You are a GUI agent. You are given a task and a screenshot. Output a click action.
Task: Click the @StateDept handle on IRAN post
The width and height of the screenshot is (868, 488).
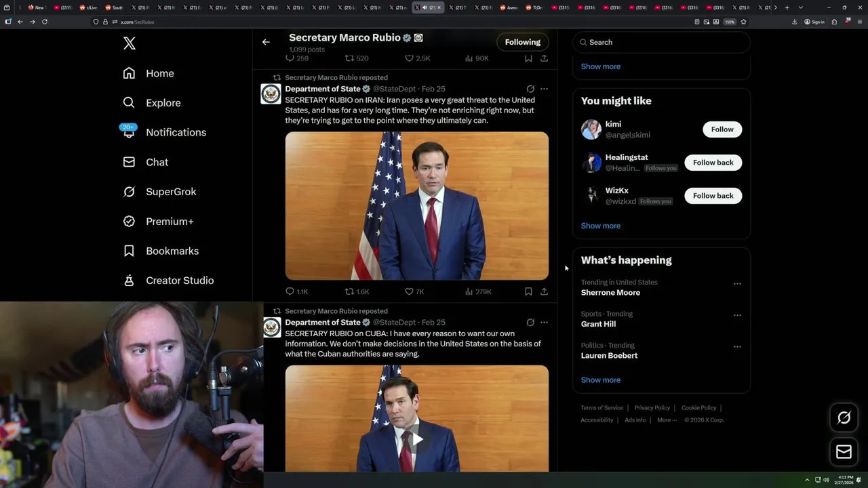click(x=394, y=89)
